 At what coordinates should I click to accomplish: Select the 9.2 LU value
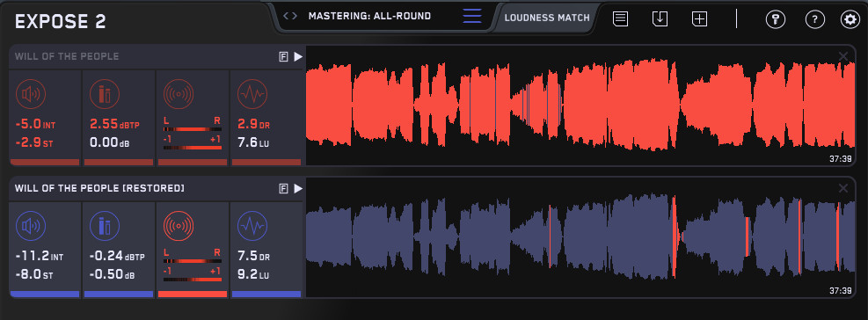[x=253, y=274]
